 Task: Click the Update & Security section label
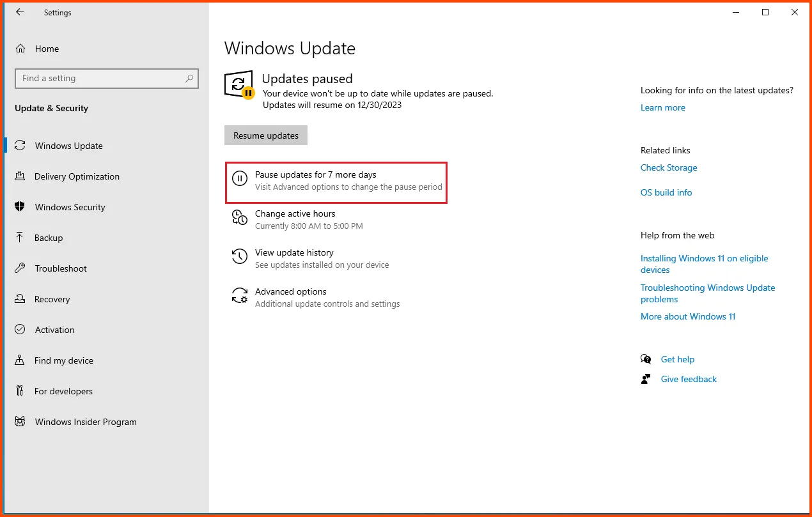51,108
